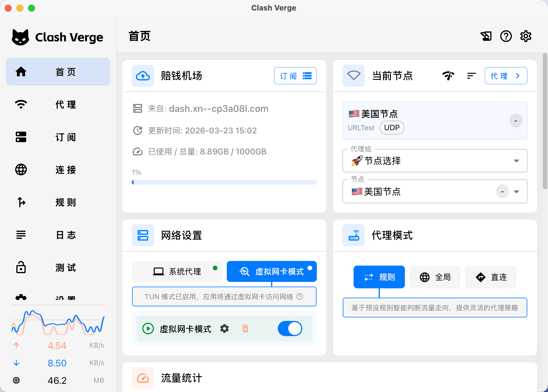Click the 美国节点 current node card
Image resolution: width=548 pixels, height=392 pixels.
click(435, 121)
